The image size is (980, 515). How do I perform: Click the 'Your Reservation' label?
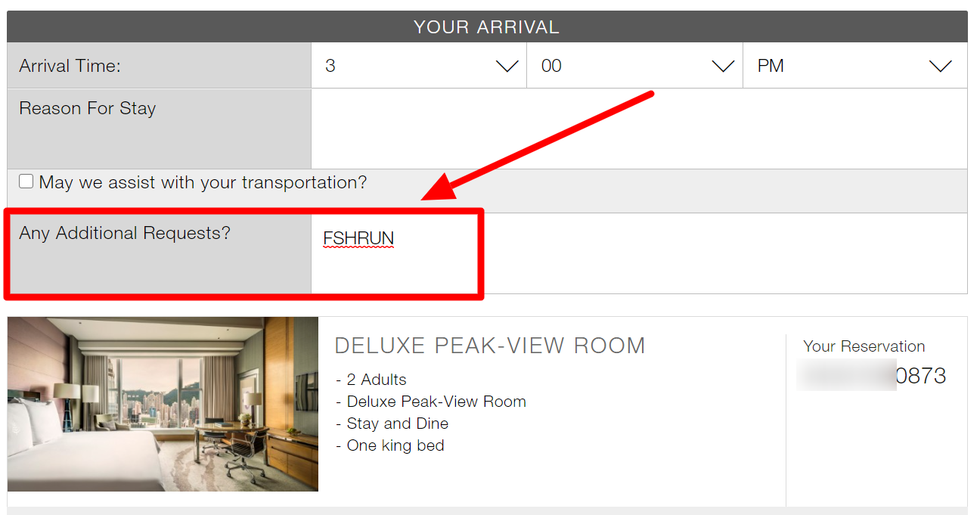coord(864,346)
